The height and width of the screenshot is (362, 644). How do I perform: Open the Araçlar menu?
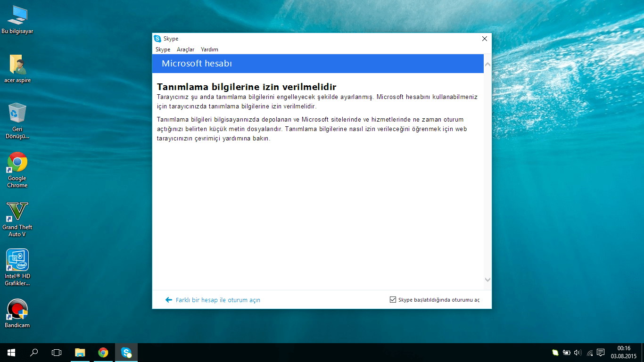tap(186, 49)
